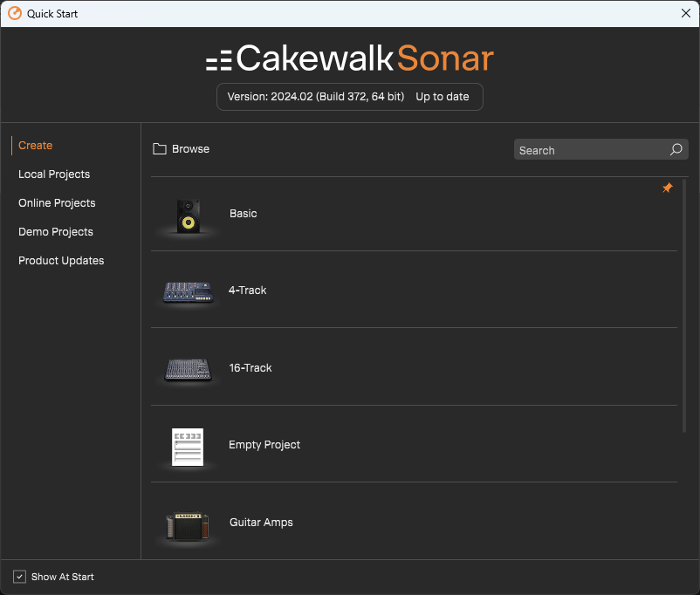Click the Browse folder icon
The width and height of the screenshot is (700, 595).
click(160, 148)
